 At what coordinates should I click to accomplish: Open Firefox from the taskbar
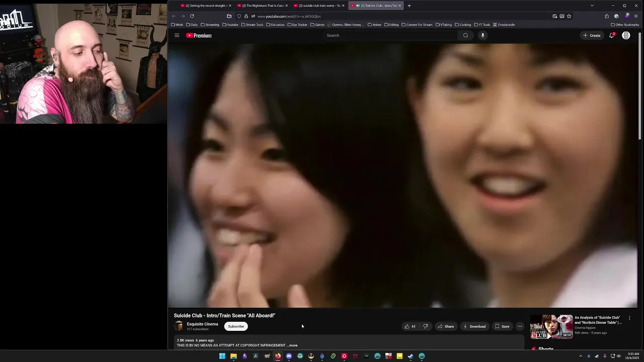pos(278,356)
